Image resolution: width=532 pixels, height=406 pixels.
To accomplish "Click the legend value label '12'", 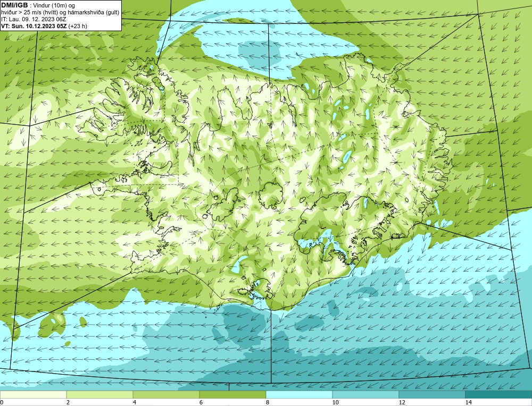I will [x=402, y=402].
